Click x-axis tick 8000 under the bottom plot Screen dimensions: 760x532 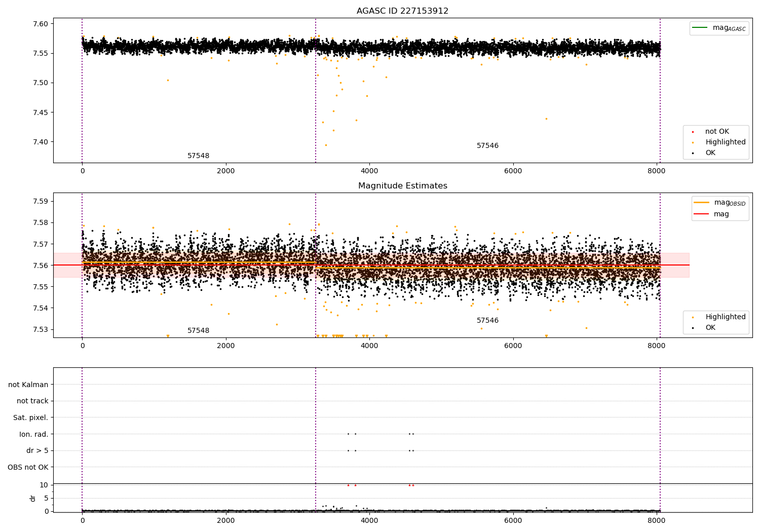tap(657, 521)
